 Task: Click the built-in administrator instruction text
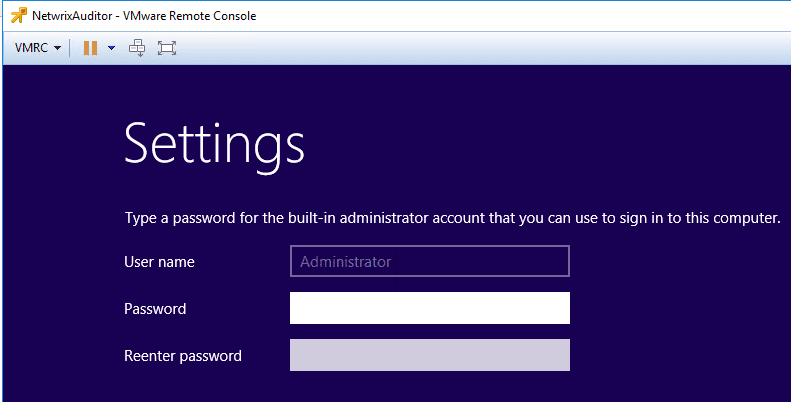pyautogui.click(x=452, y=218)
